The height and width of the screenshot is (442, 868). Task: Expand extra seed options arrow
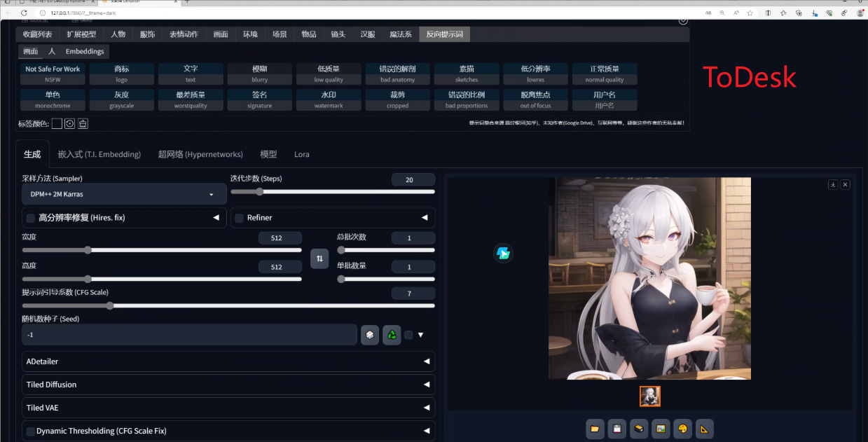pos(420,335)
